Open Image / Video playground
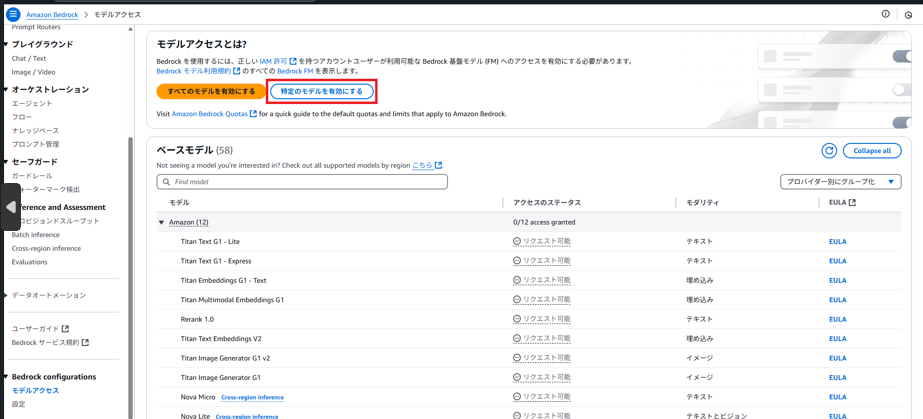This screenshot has height=419, width=923. pos(34,72)
